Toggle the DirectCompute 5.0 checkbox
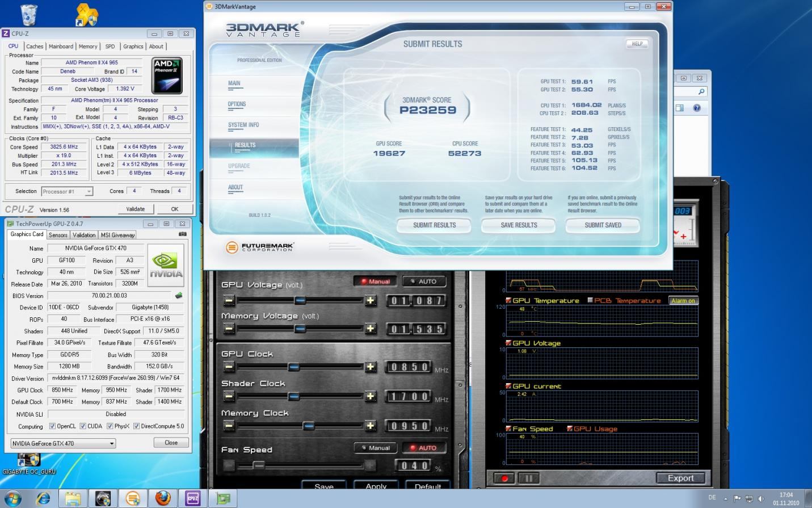Viewport: 812px width, 508px height. pos(136,426)
